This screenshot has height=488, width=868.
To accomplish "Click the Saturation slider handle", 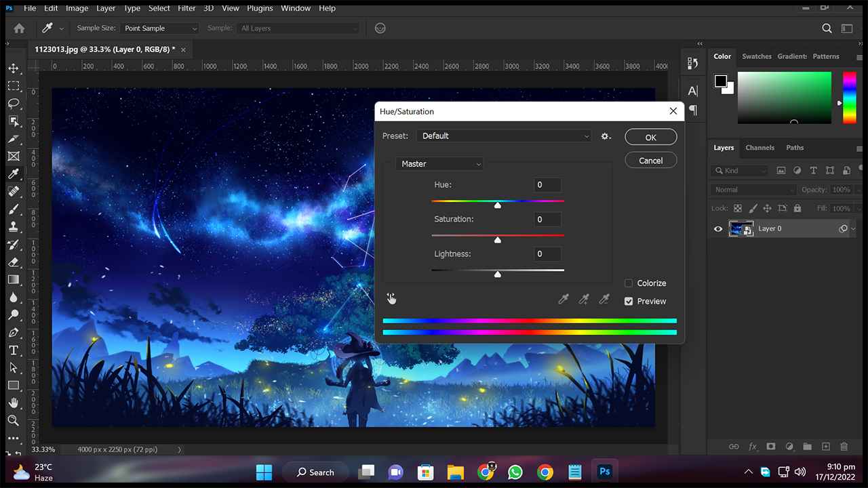I will (x=498, y=239).
